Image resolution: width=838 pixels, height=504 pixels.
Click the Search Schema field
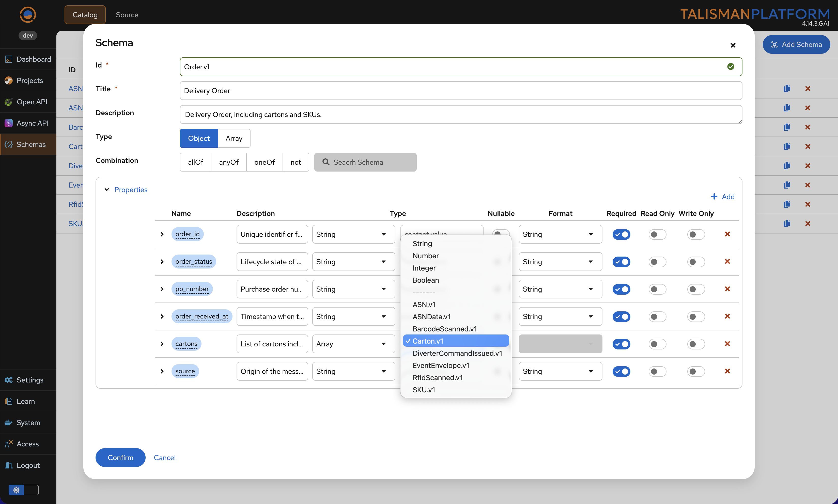click(365, 162)
